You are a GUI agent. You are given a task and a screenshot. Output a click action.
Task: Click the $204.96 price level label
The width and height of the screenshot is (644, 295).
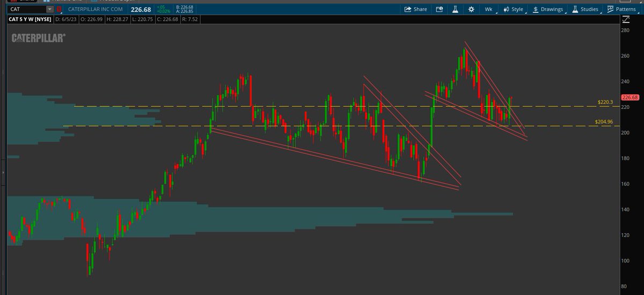[604, 122]
